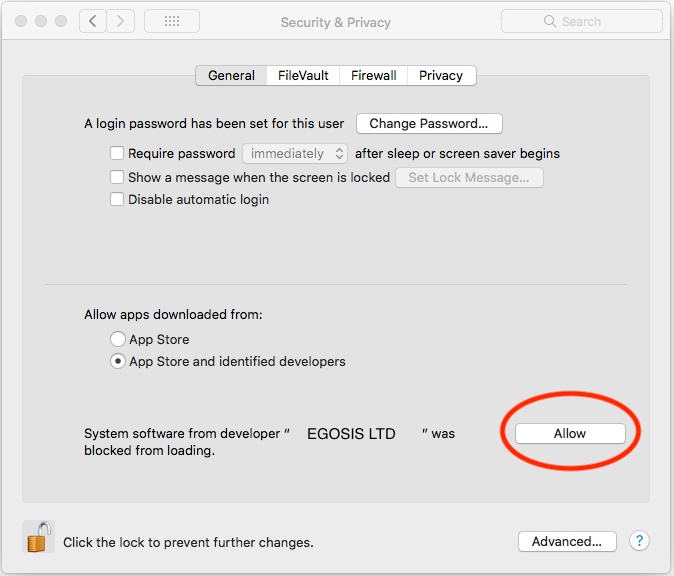Image resolution: width=674 pixels, height=576 pixels.
Task: Click the padlock to prevent changes
Action: 38,536
